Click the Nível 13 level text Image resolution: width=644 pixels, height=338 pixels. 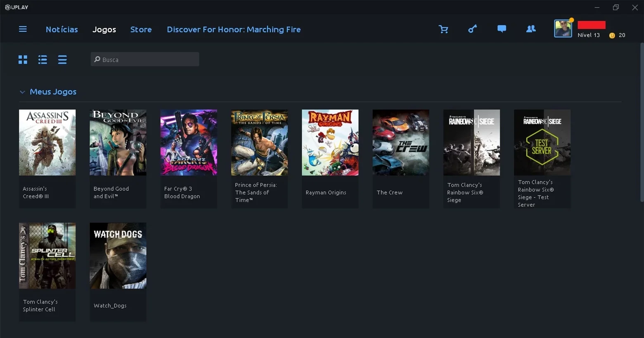click(589, 35)
